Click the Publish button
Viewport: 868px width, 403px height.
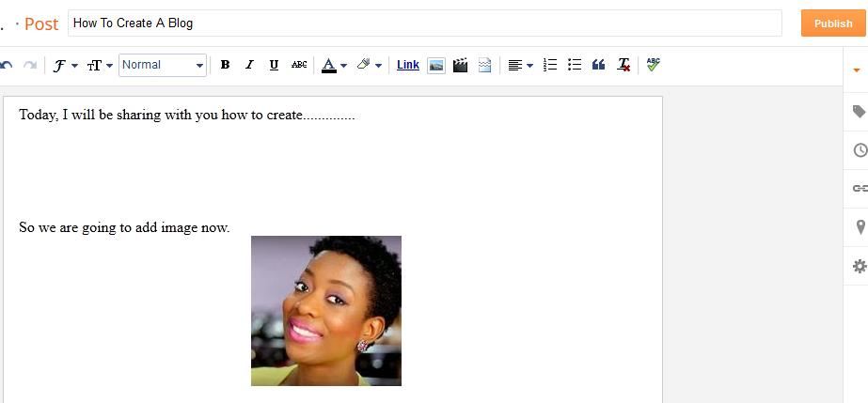click(832, 23)
